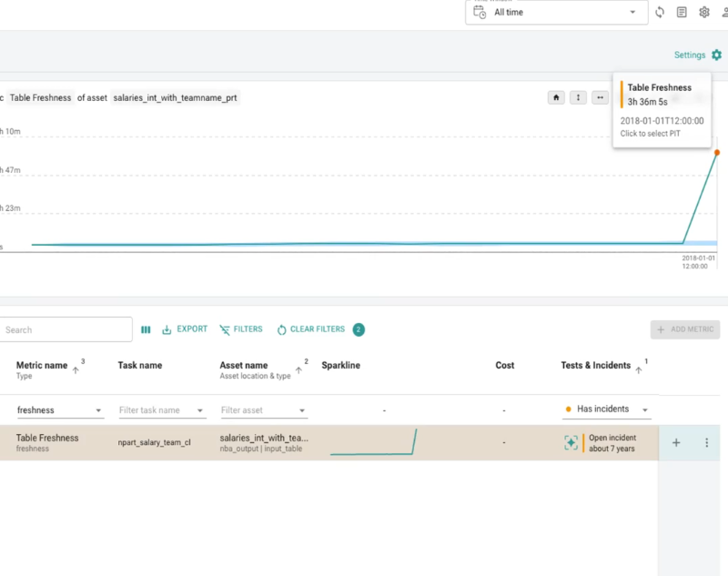
Task: Click CLEAR FILTERS button
Action: 311,329
